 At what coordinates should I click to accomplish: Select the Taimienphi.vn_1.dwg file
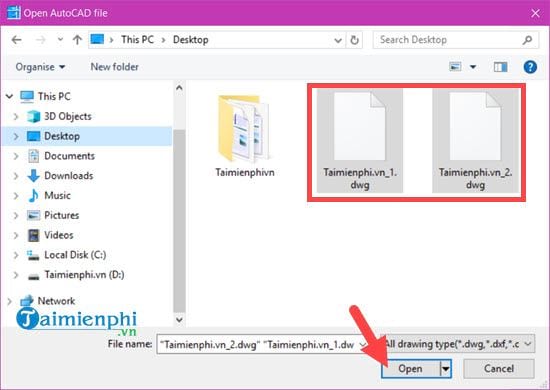[x=360, y=140]
